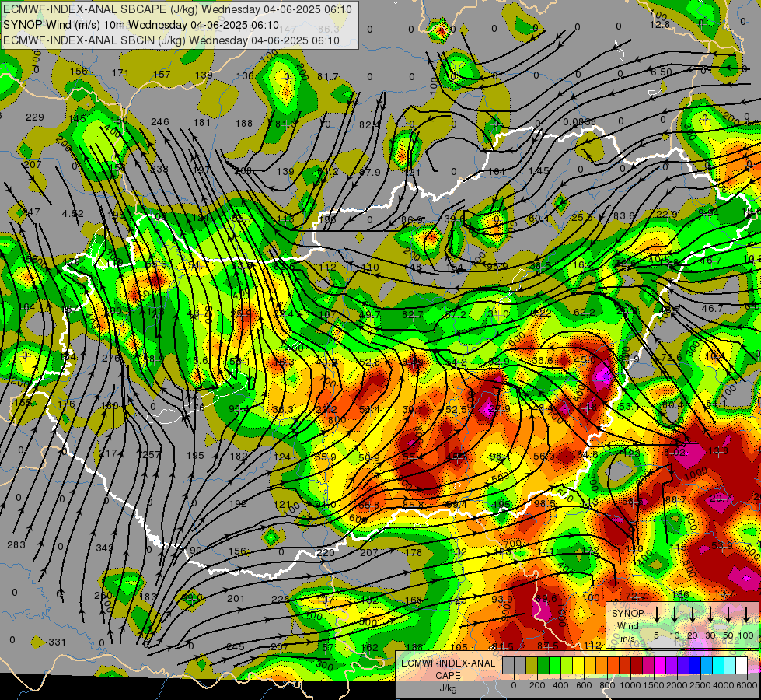Click the SYNOP Wind 10m title line

[x=141, y=25]
